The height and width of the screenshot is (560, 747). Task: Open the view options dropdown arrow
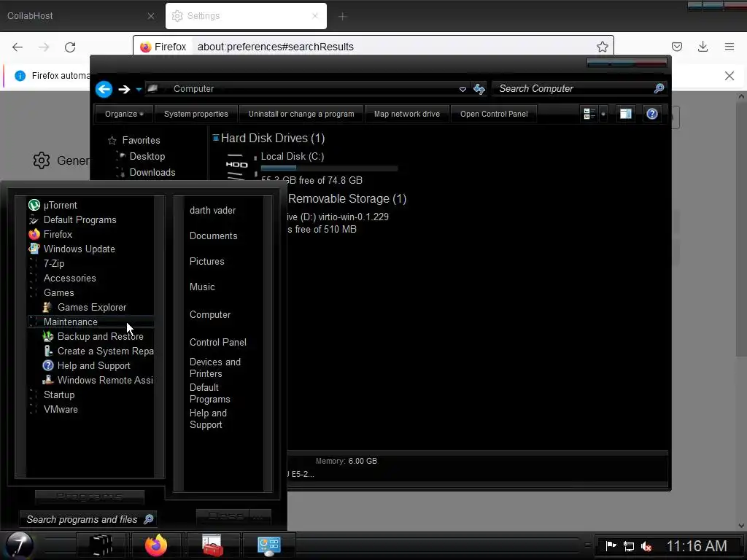(603, 114)
